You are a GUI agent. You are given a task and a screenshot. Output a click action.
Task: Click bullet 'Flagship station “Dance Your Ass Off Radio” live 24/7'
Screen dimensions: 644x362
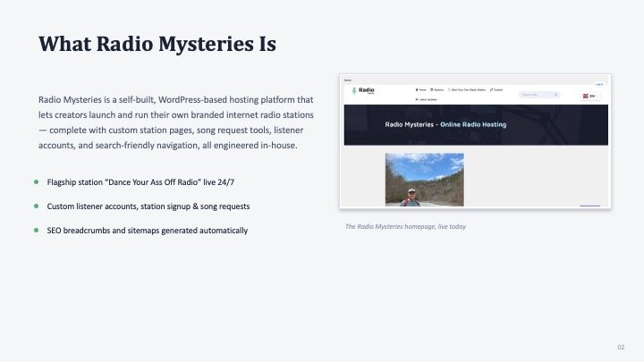coord(140,182)
